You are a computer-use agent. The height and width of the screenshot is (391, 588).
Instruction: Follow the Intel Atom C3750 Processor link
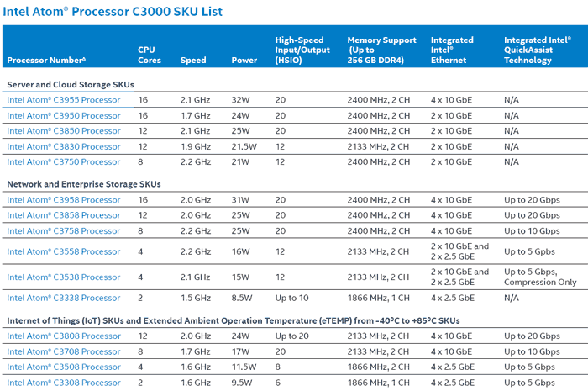pos(64,161)
